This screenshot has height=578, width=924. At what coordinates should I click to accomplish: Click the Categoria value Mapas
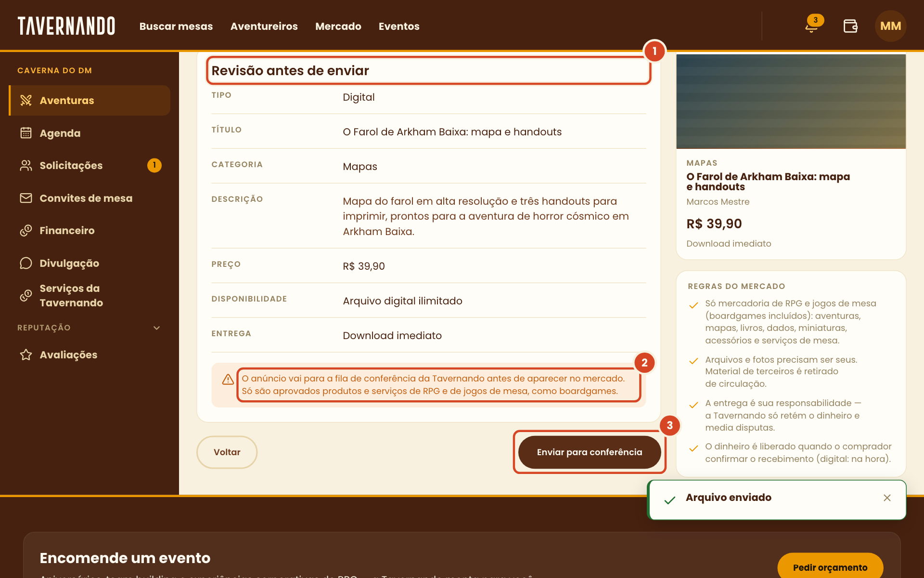tap(360, 167)
